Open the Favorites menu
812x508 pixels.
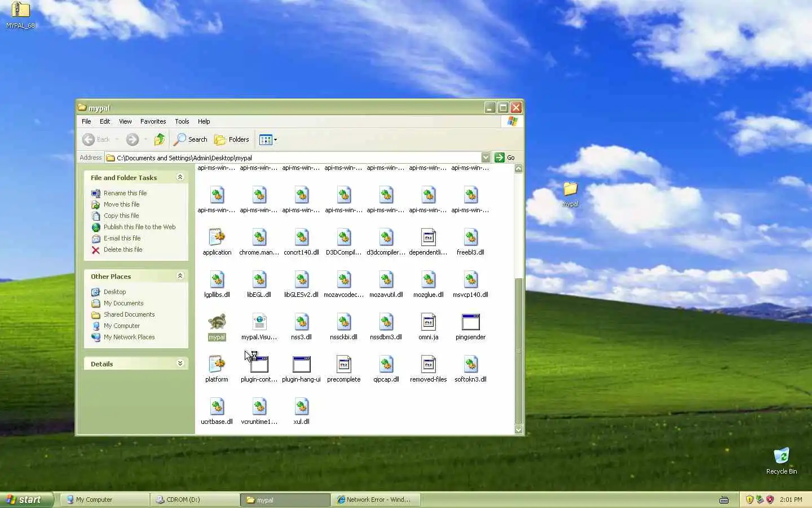click(153, 121)
